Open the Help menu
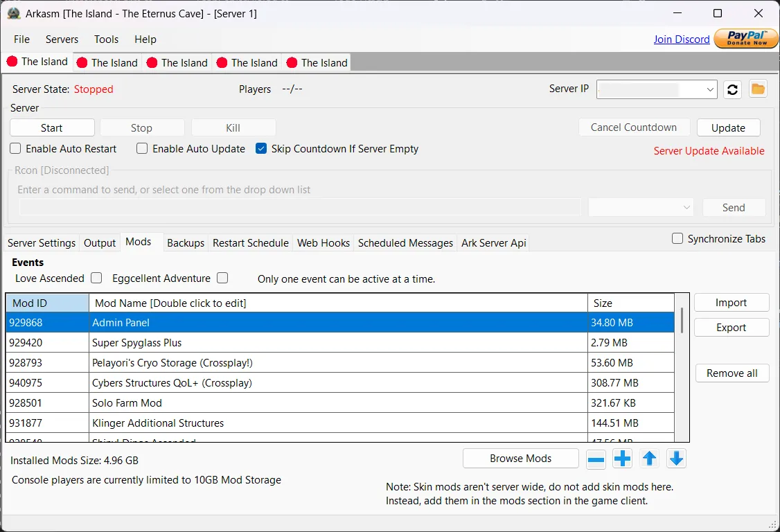780x532 pixels. [145, 39]
